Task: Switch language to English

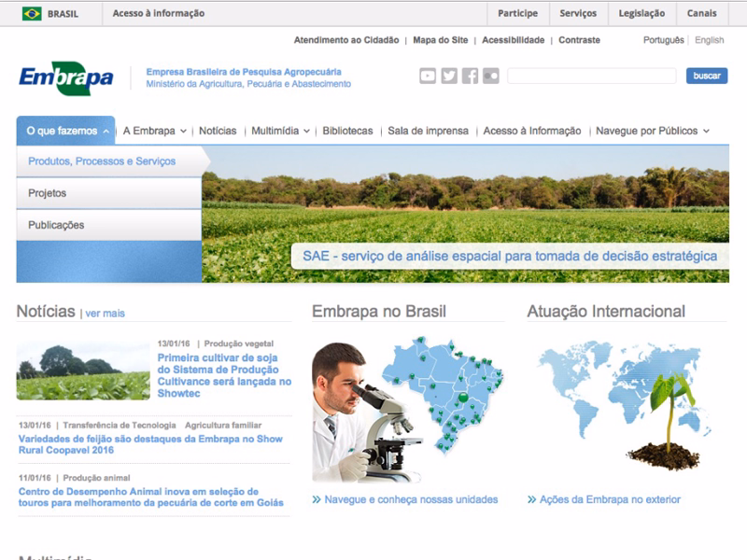Action: 709,40
